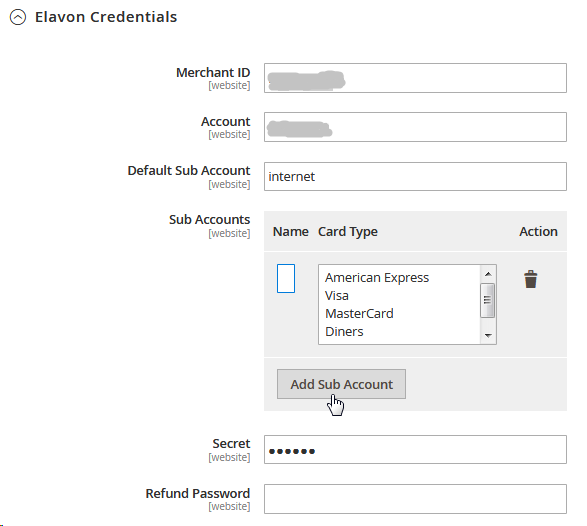
Task: Click the Action column header
Action: pyautogui.click(x=538, y=232)
